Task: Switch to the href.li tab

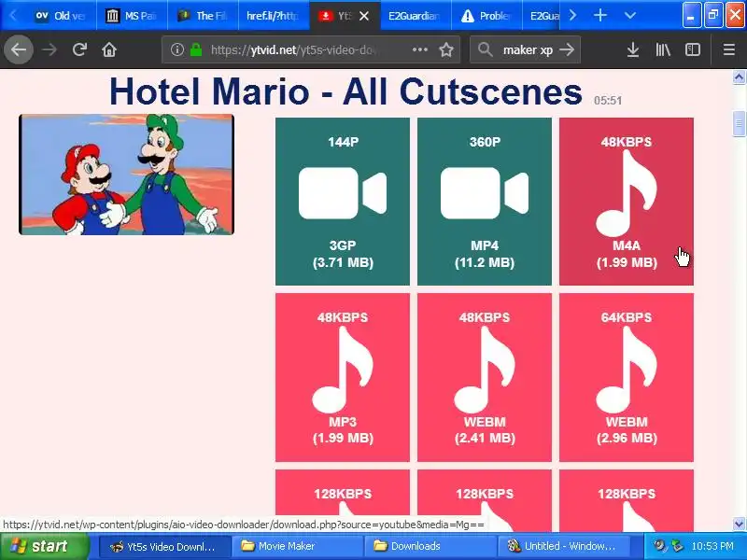Action: [x=274, y=16]
